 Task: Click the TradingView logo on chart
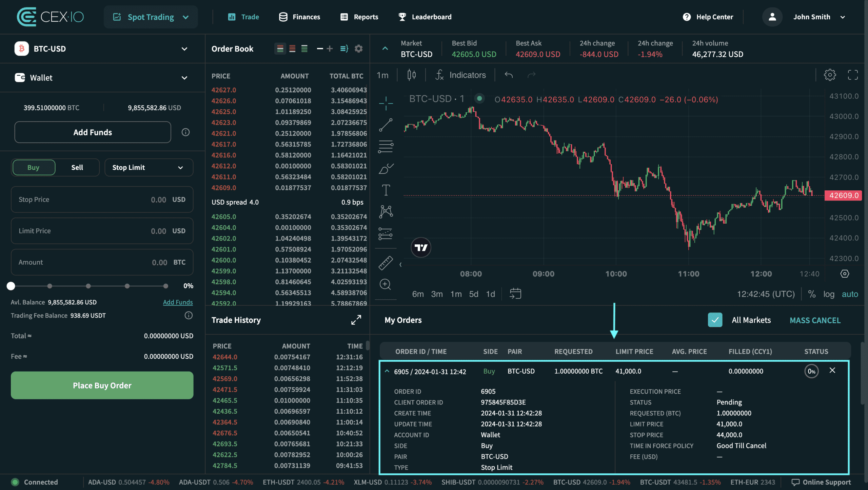[421, 247]
